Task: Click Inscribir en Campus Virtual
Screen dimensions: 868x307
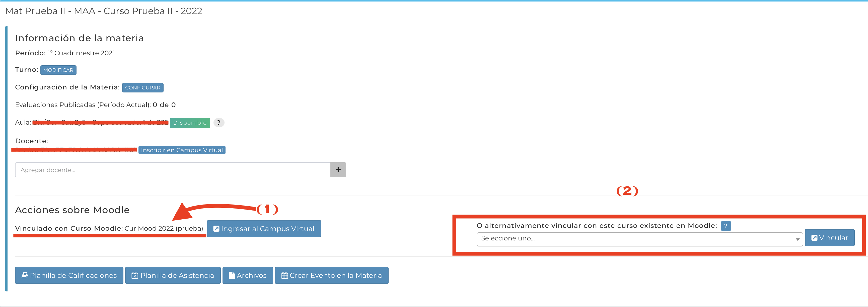Action: 182,150
